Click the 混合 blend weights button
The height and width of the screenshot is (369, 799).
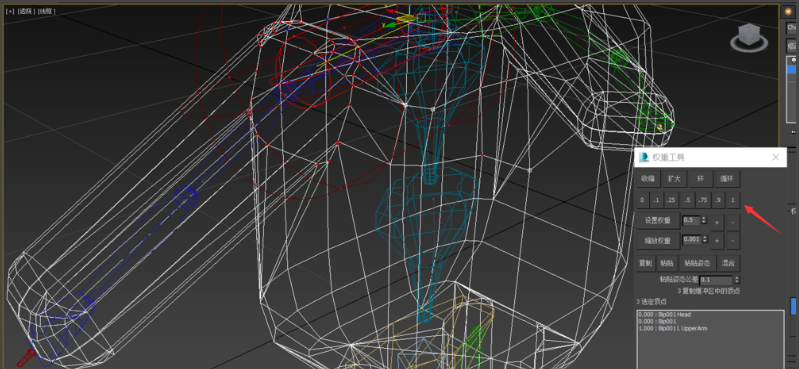coord(729,263)
